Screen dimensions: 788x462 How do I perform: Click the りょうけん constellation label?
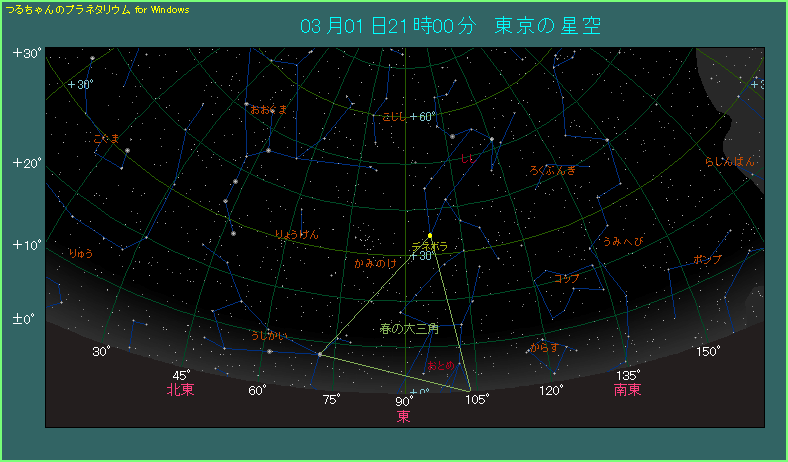[x=296, y=234]
